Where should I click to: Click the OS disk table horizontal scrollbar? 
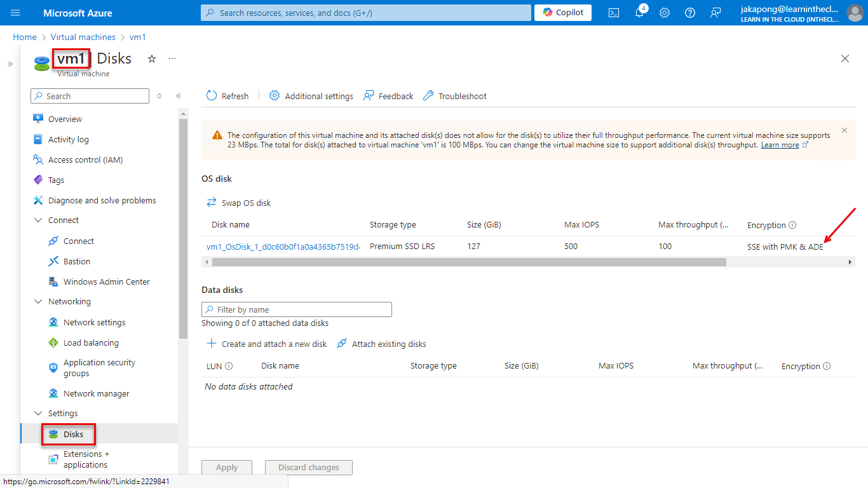click(468, 262)
